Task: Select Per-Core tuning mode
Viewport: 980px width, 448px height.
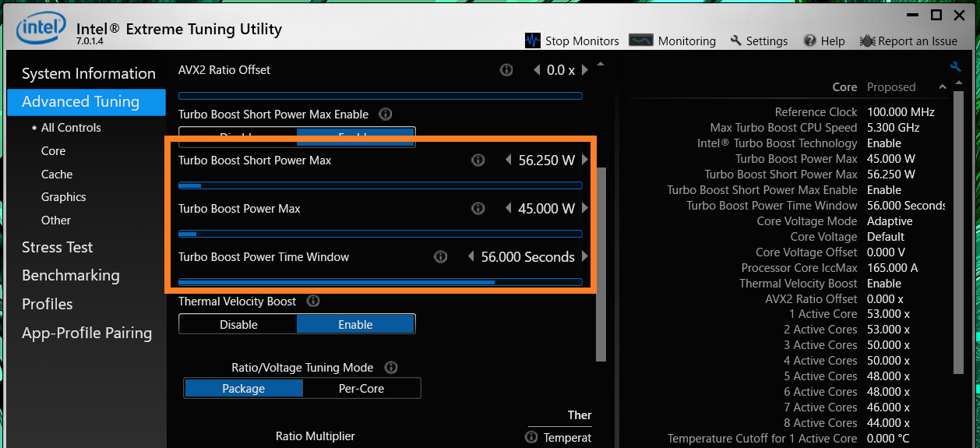Action: point(361,388)
